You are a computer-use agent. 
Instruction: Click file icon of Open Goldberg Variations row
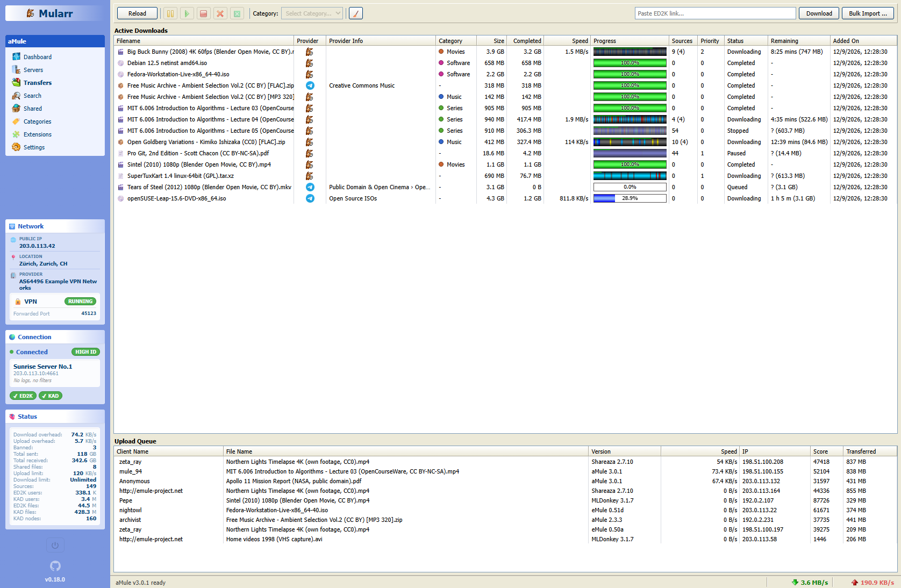pos(121,142)
